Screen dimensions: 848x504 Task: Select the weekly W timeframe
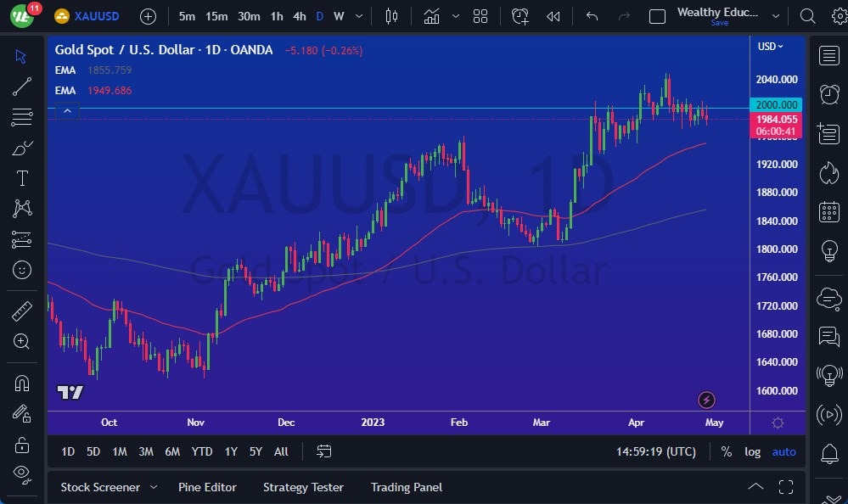tap(339, 16)
